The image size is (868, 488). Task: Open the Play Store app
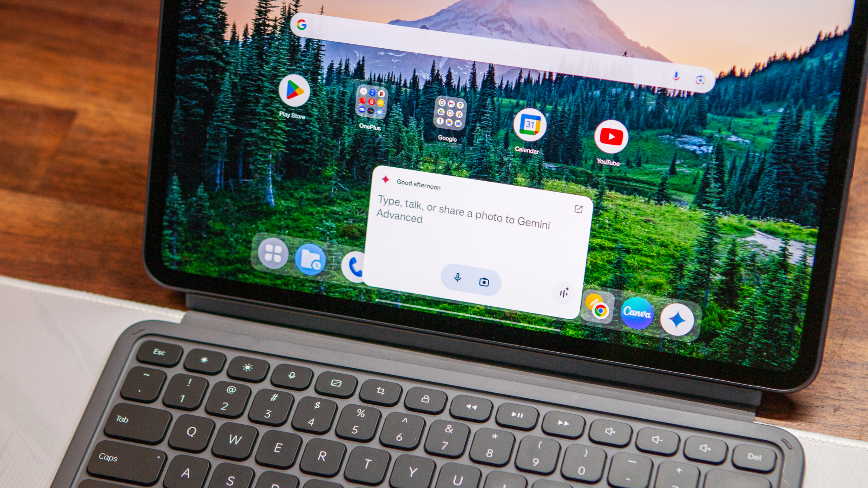[x=293, y=95]
